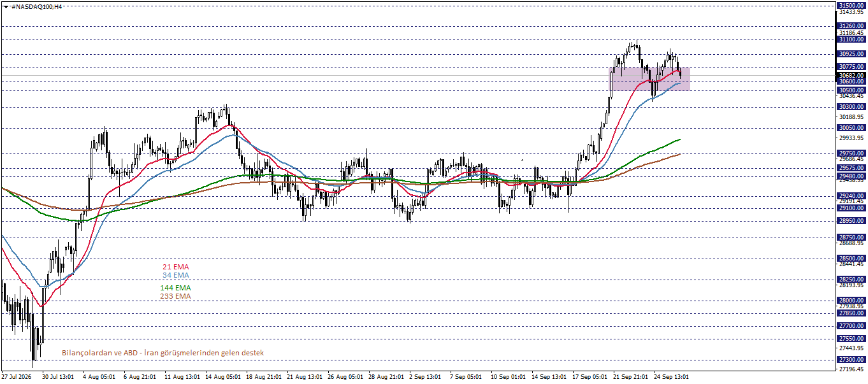868x384 pixels.
Task: Select the 21 EMA legend label
Action: (175, 267)
